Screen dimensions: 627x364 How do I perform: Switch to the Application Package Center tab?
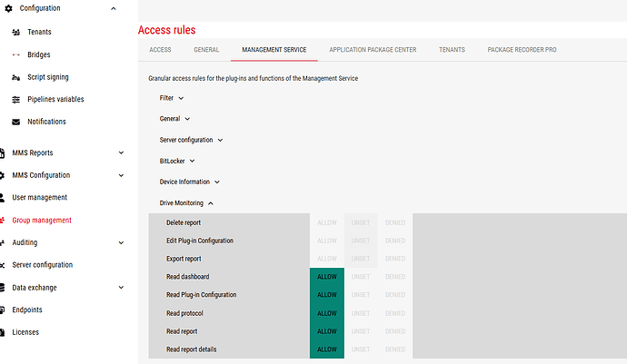click(x=373, y=50)
